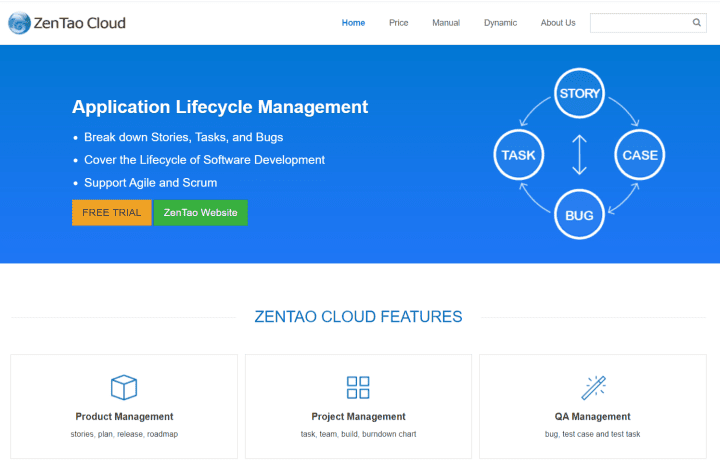This screenshot has height=462, width=720.
Task: Go to the Manual page
Action: point(446,23)
